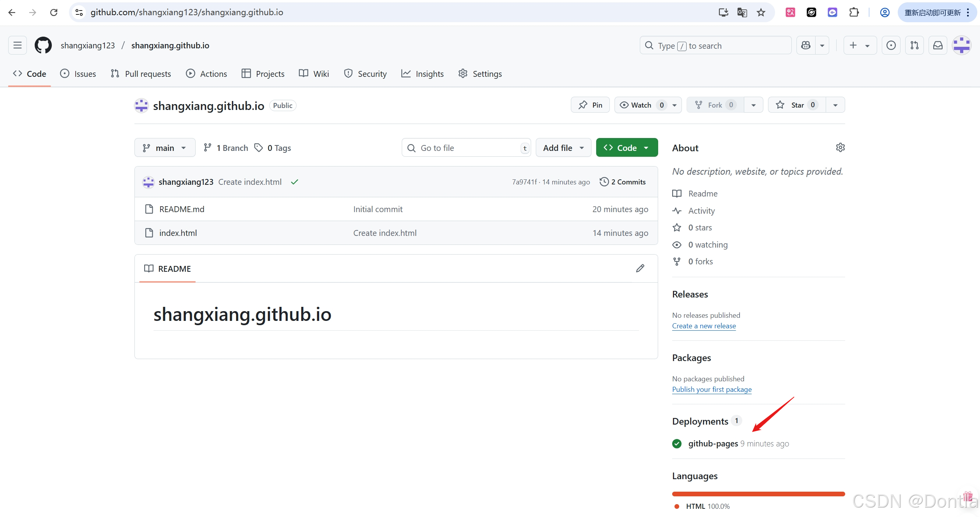Open Copilot chat icon in header

[x=806, y=46]
